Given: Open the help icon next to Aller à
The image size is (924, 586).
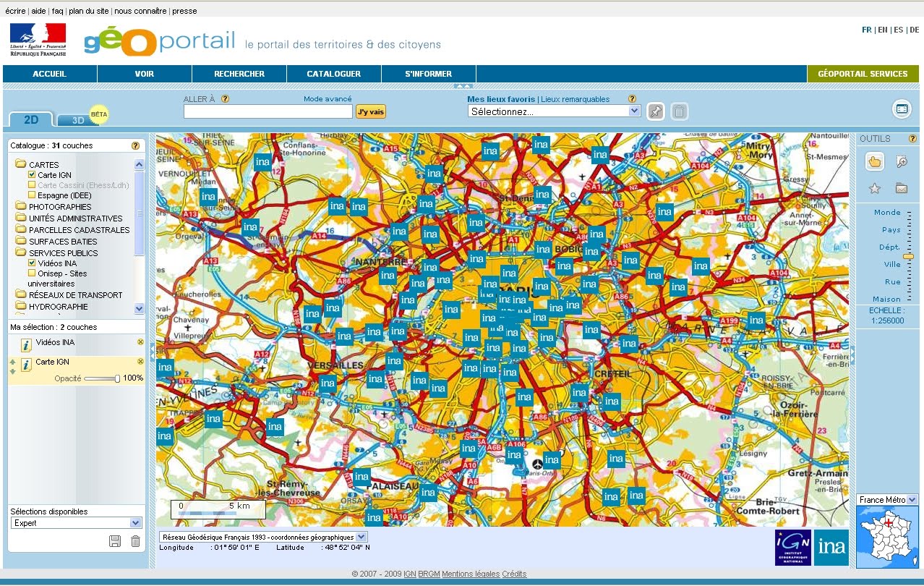Looking at the screenshot, I should (x=225, y=99).
